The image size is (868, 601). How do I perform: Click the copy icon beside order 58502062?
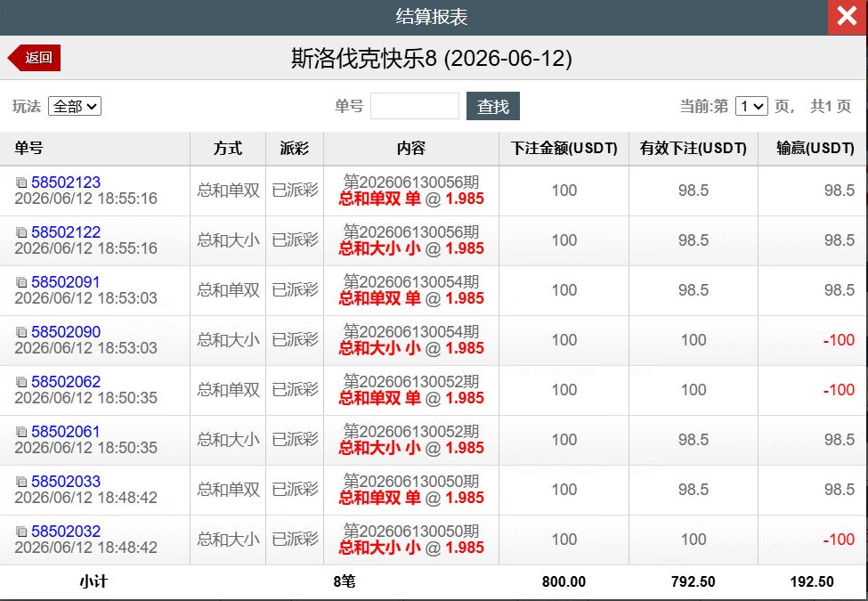21,381
